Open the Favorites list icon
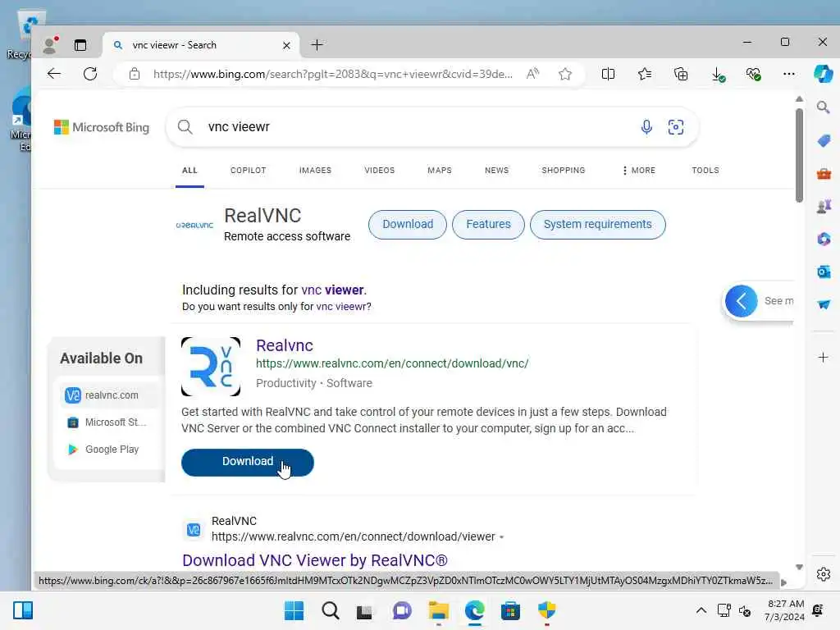840x630 pixels. 645,74
